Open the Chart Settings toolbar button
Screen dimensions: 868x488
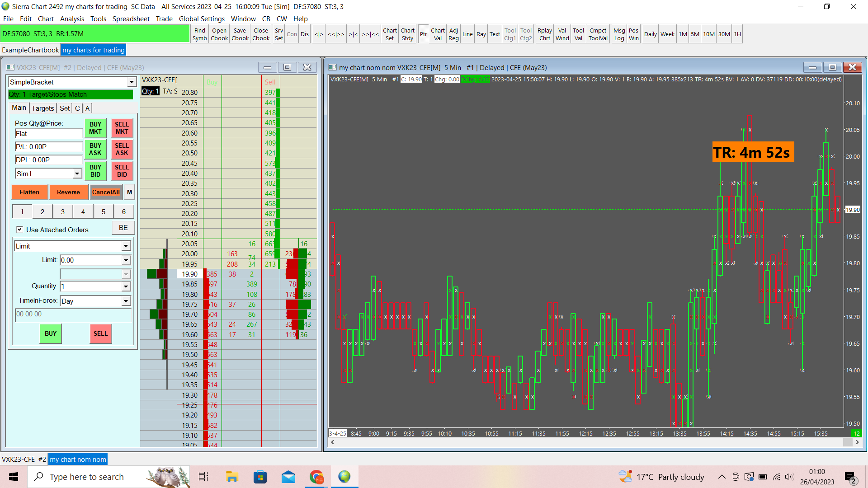(390, 34)
